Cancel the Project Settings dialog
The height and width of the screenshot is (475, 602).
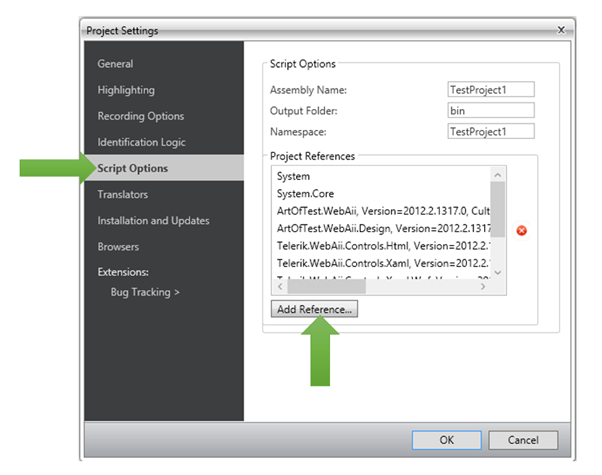(523, 440)
